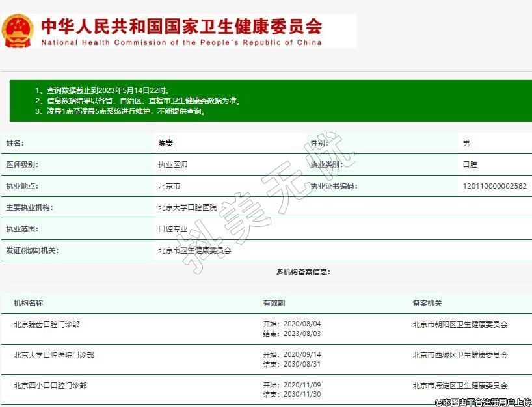Image resolution: width=532 pixels, height=407 pixels.
Task: Click the 有效期 column header
Action: pyautogui.click(x=274, y=303)
